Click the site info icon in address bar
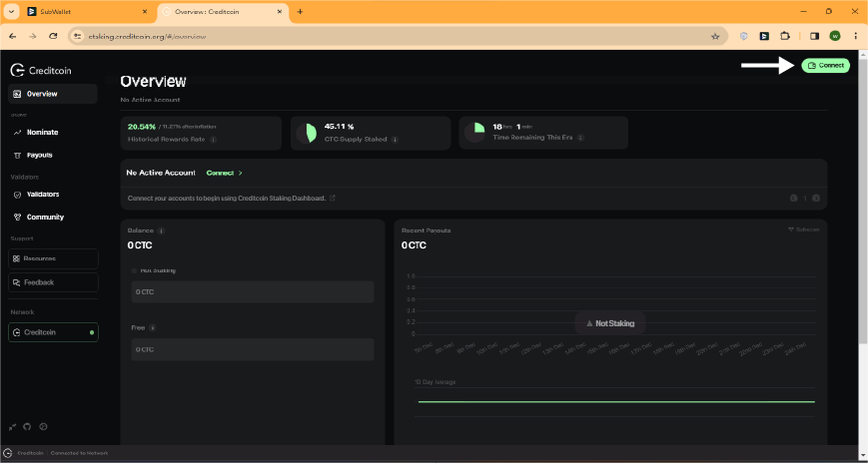This screenshot has height=463, width=868. click(x=78, y=37)
